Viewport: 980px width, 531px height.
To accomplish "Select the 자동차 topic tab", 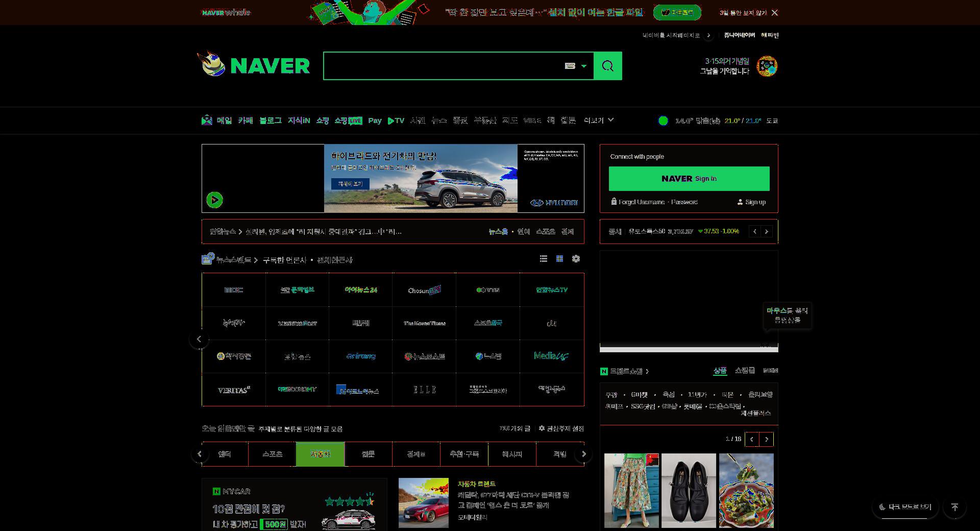I will (320, 454).
